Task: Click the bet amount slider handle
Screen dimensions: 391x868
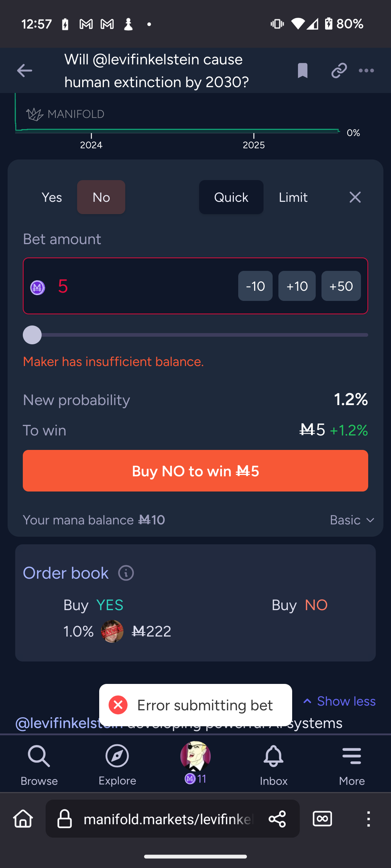Action: click(32, 335)
